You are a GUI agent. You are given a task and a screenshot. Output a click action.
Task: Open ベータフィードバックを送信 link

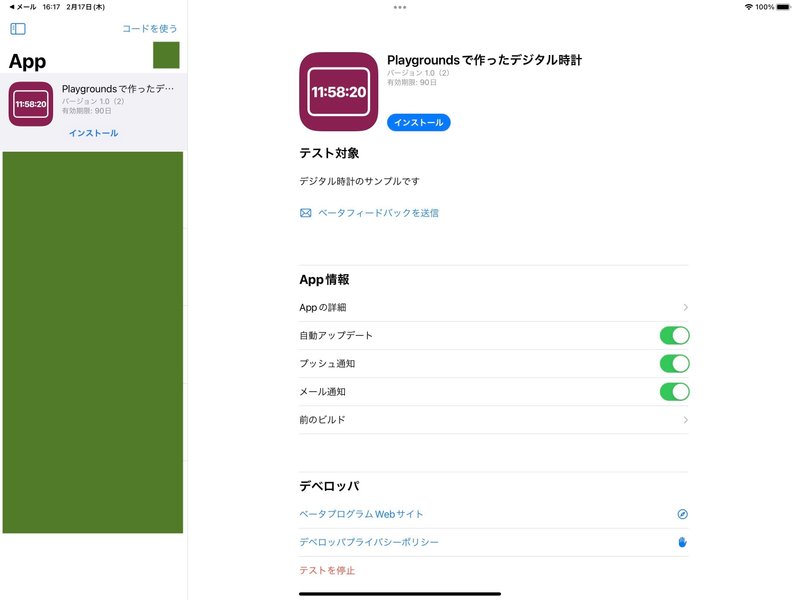pos(378,213)
